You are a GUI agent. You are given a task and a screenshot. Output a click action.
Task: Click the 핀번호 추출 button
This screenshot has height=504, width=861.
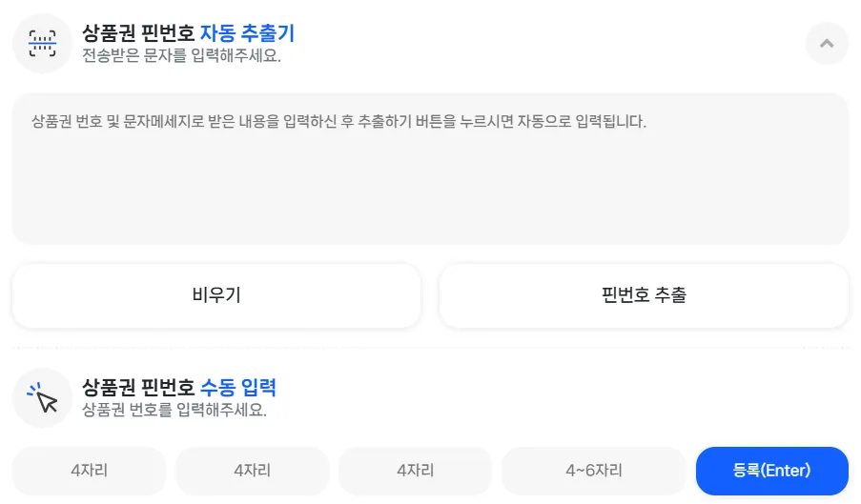[x=644, y=295]
